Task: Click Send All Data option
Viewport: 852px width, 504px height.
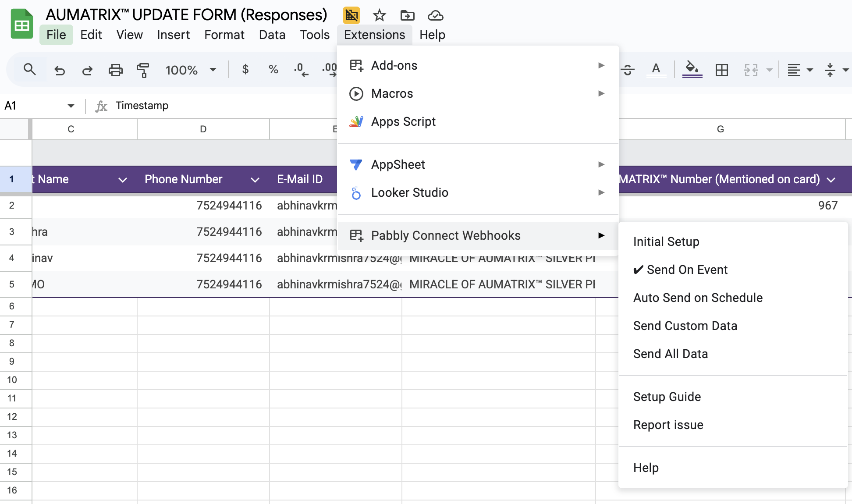Action: (x=670, y=354)
